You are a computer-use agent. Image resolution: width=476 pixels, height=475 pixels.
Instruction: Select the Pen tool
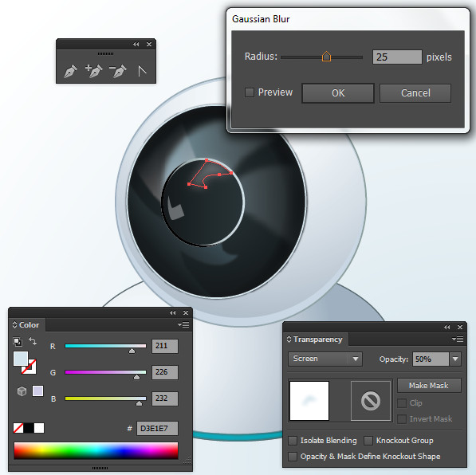tap(70, 71)
